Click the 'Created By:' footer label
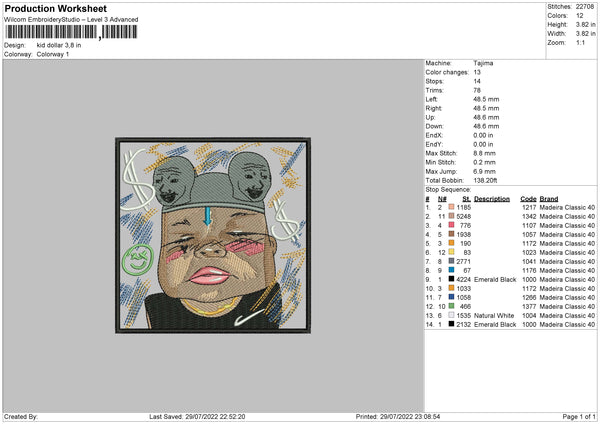 (x=21, y=416)
